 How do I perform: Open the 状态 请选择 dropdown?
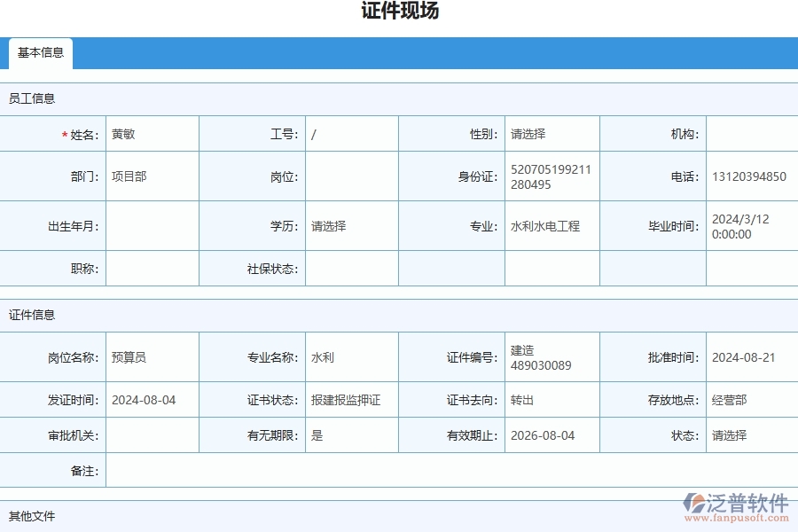pyautogui.click(x=749, y=435)
